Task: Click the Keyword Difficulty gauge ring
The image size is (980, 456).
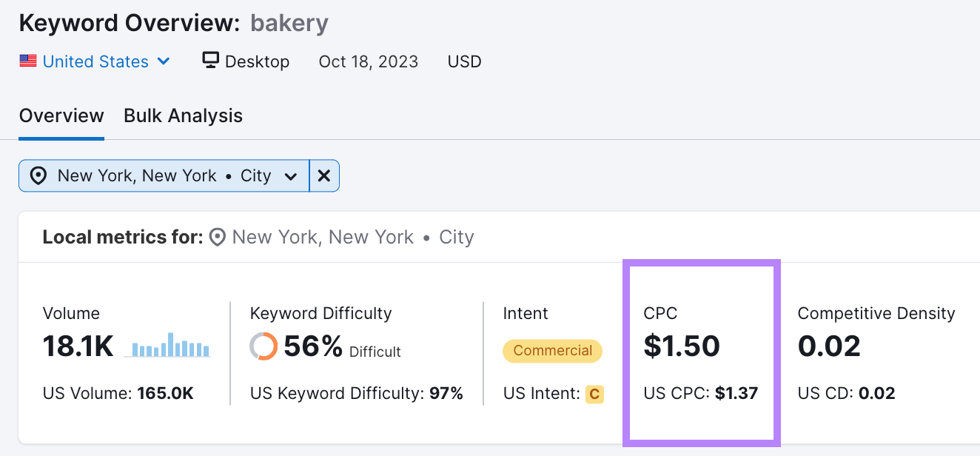Action: tap(265, 344)
